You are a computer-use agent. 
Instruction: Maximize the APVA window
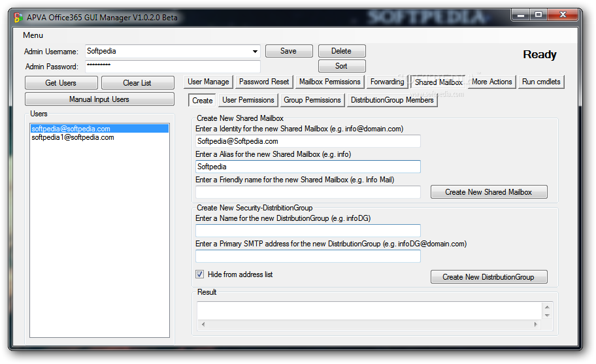pos(538,15)
